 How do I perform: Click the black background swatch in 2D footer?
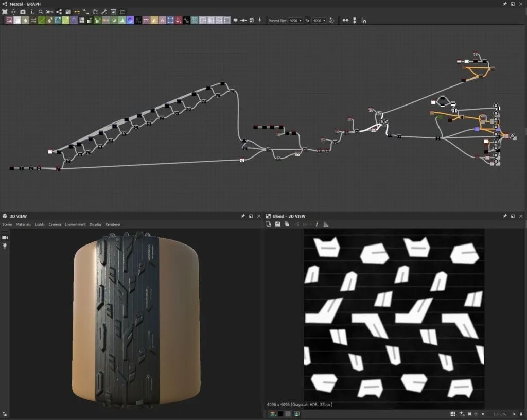point(280,414)
